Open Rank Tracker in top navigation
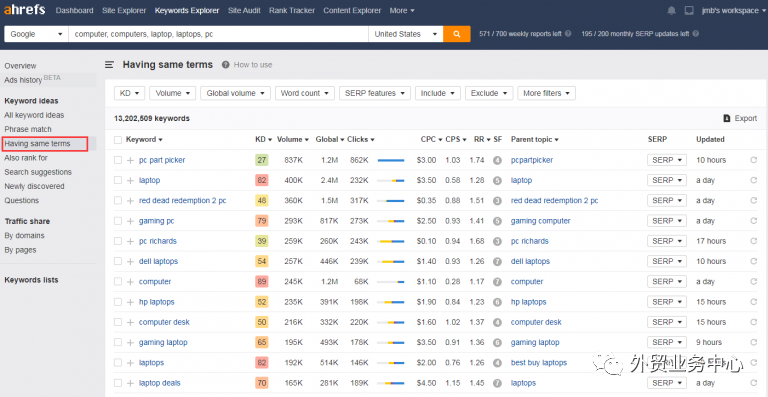Image resolution: width=768 pixels, height=397 pixels. [292, 10]
